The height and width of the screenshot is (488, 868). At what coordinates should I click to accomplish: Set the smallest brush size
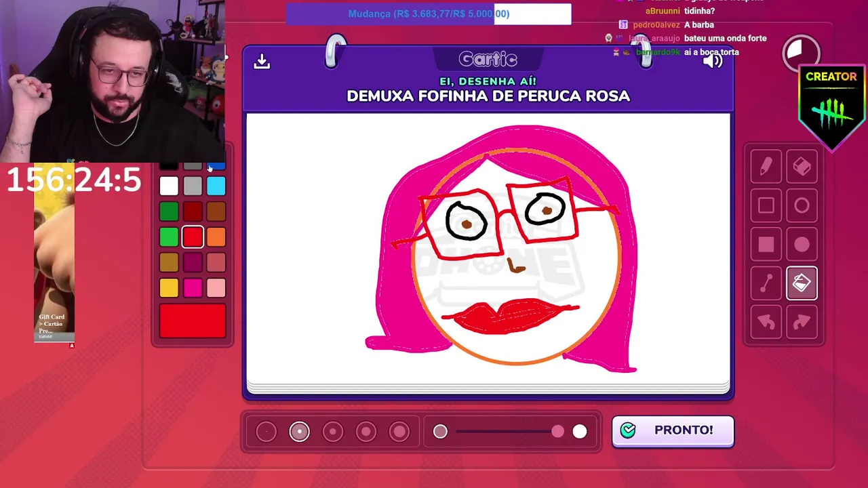point(266,432)
